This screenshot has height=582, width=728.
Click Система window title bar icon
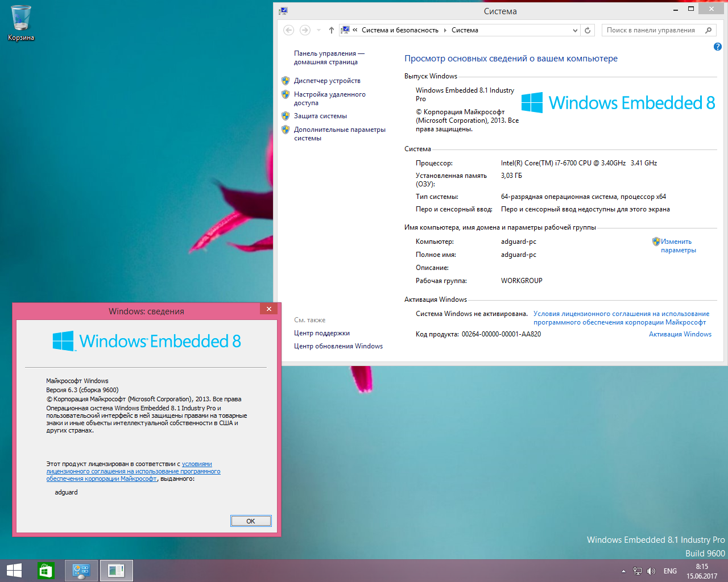tap(283, 11)
